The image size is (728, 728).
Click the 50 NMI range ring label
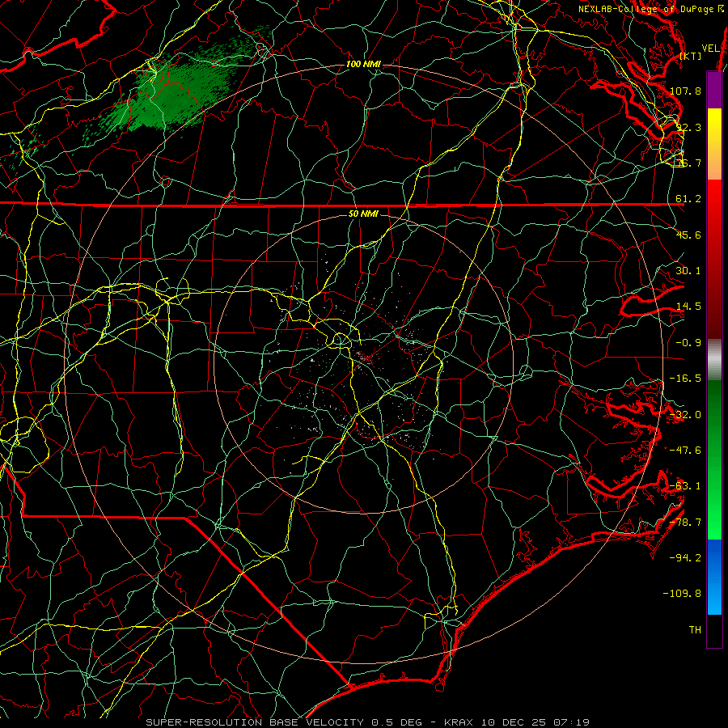(363, 214)
